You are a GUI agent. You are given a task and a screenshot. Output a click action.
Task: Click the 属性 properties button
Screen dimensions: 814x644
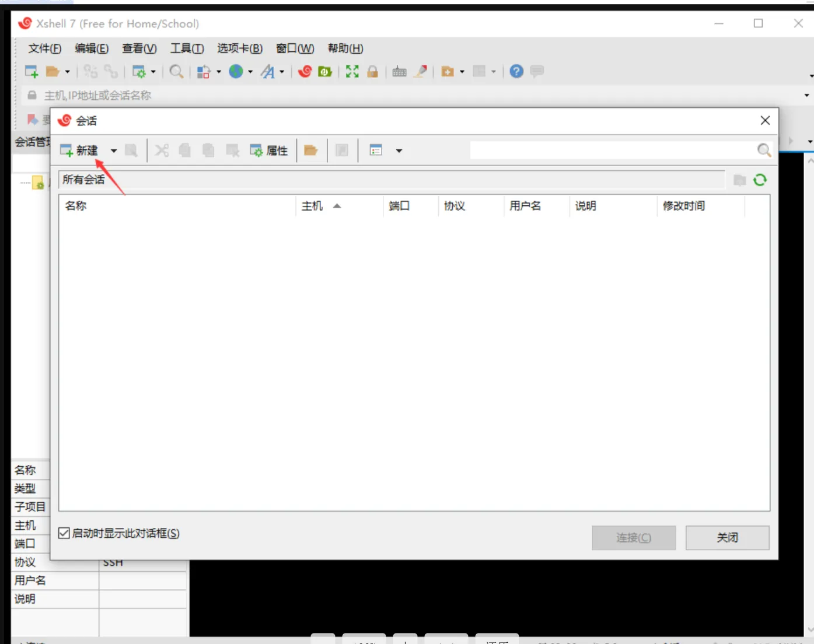pos(269,151)
